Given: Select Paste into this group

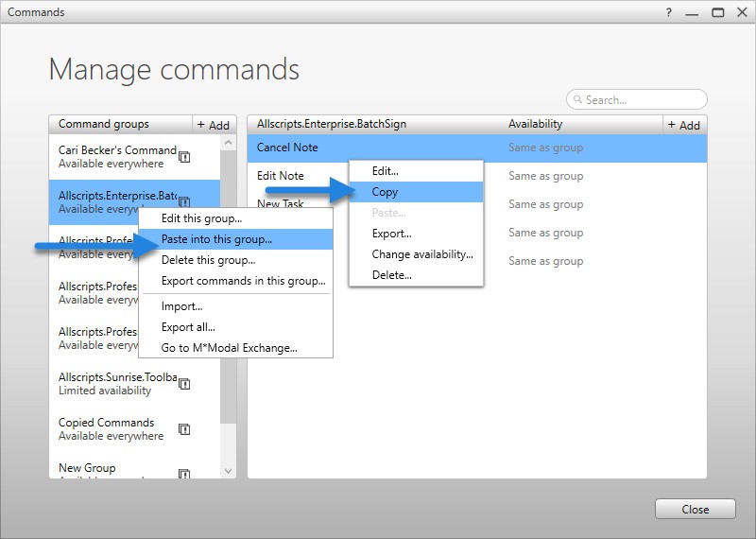Looking at the screenshot, I should (216, 239).
